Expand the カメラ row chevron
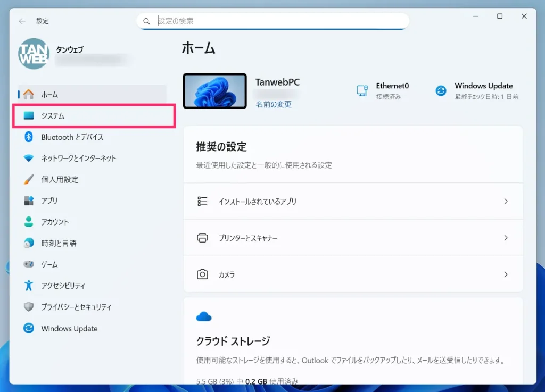545x392 pixels. coord(506,274)
